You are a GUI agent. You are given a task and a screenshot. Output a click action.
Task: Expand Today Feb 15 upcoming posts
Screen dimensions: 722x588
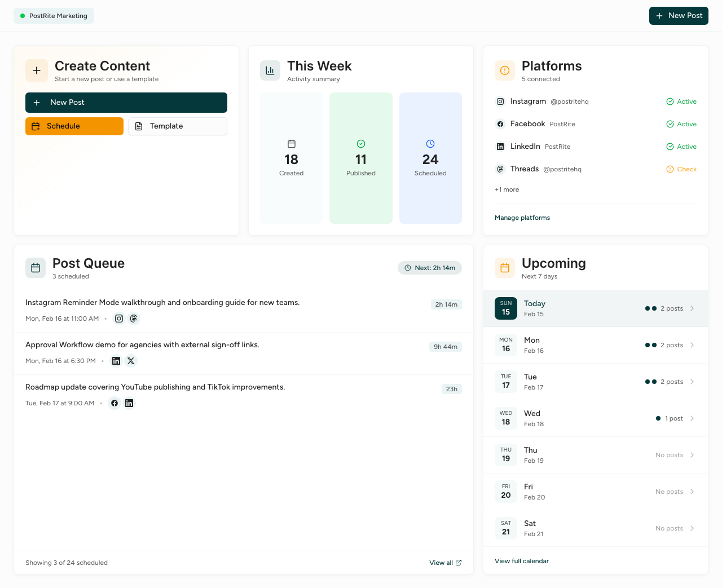point(692,308)
